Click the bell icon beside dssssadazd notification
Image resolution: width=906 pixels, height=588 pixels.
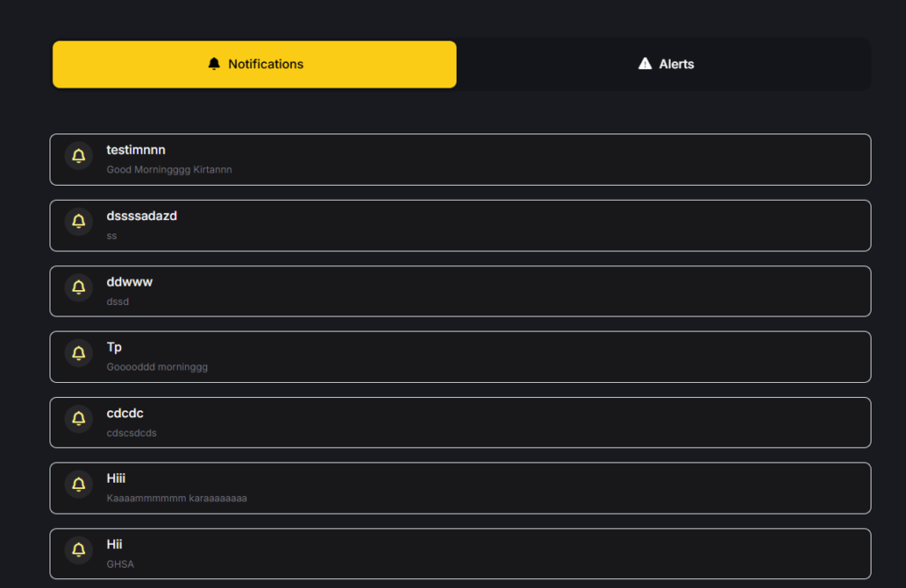79,222
